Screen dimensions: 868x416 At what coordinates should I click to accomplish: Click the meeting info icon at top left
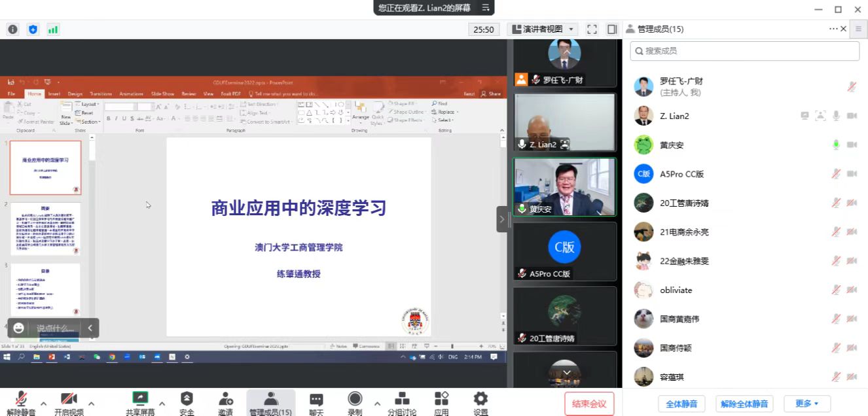click(13, 29)
